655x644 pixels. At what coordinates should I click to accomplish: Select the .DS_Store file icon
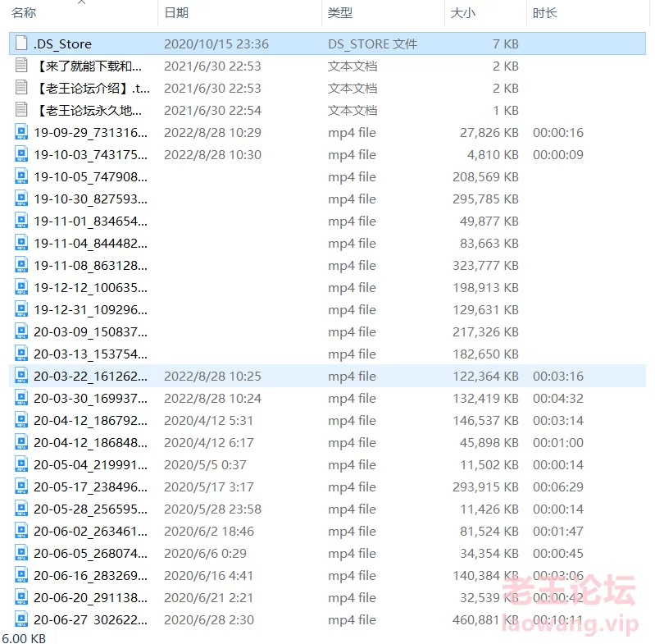pos(21,43)
